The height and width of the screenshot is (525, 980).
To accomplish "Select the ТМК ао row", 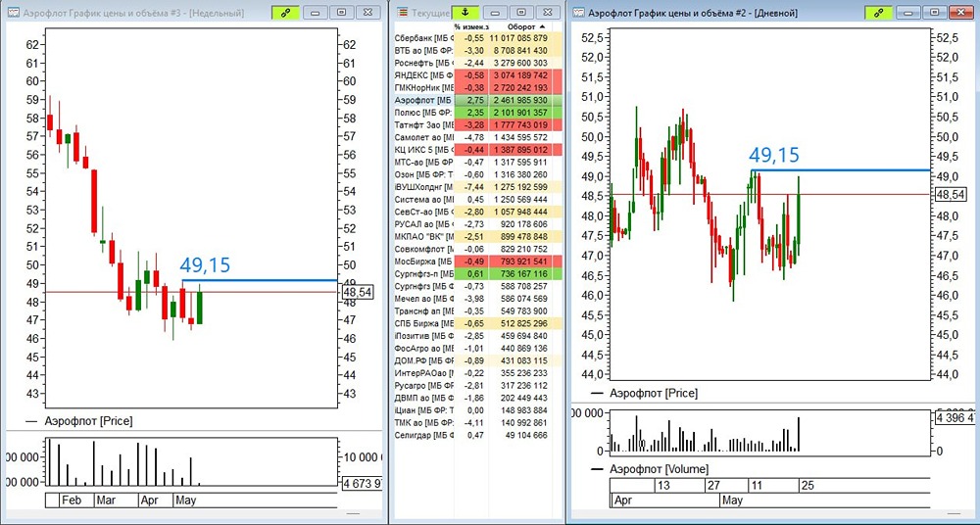I will coord(476,422).
